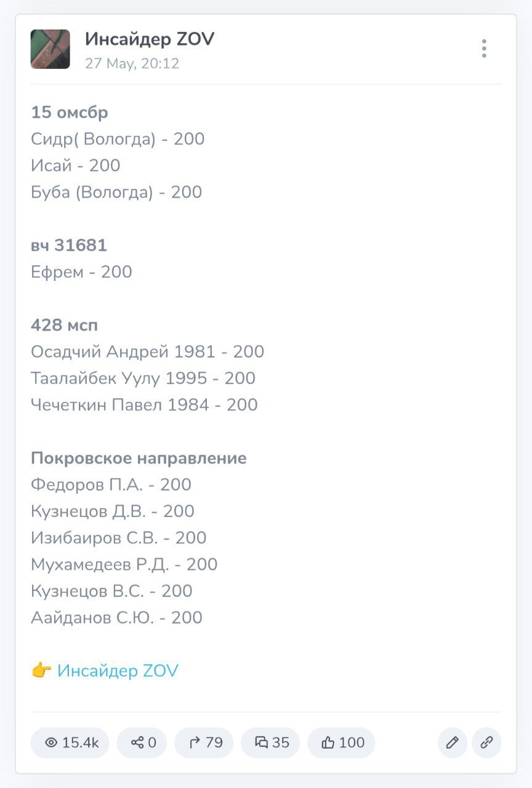Click the line Осадчий Андрей 1981 - 200

pyautogui.click(x=147, y=352)
